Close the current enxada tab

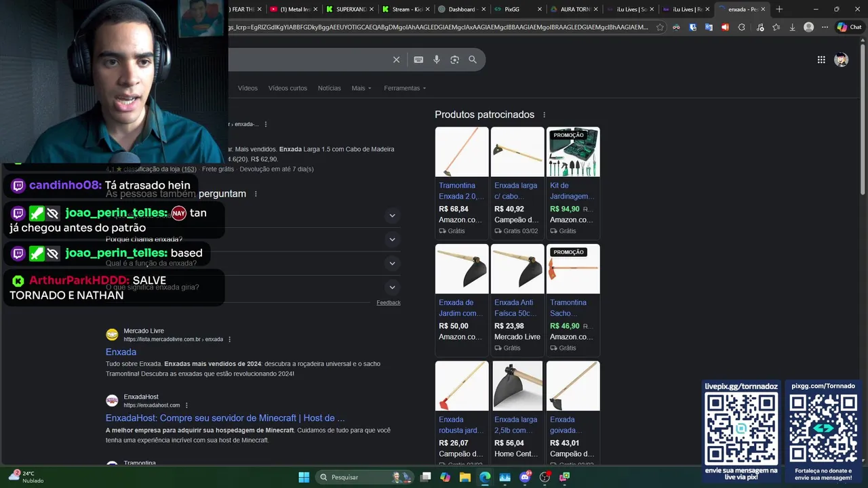763,9
